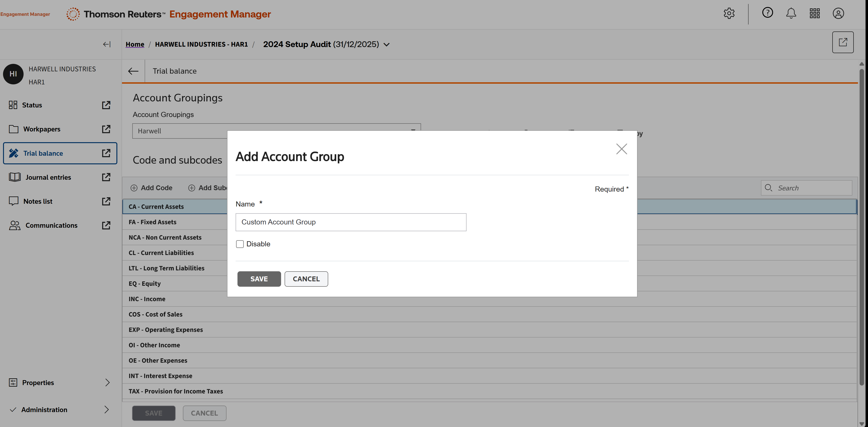This screenshot has width=868, height=427.
Task: Click the Home breadcrumb link
Action: pyautogui.click(x=135, y=45)
